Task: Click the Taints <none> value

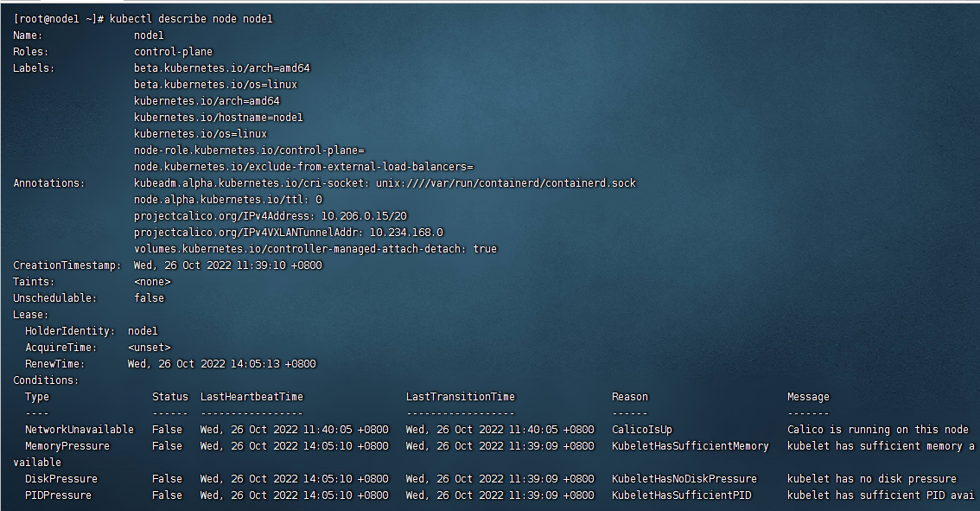Action: (152, 282)
